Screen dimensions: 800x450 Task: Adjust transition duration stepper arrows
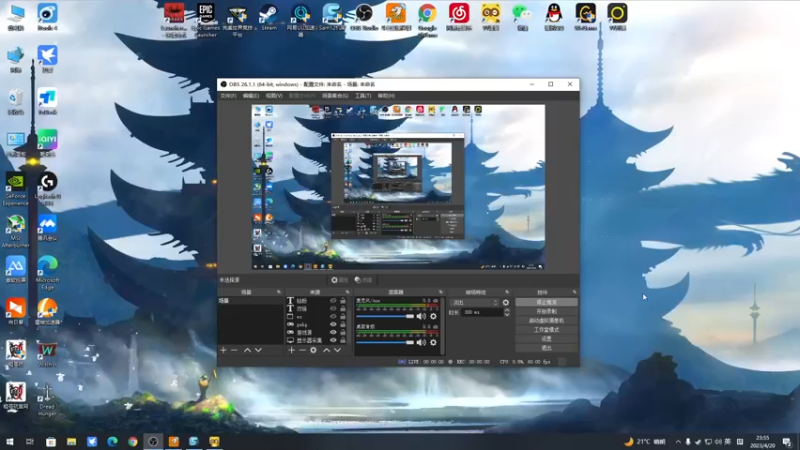pyautogui.click(x=507, y=312)
